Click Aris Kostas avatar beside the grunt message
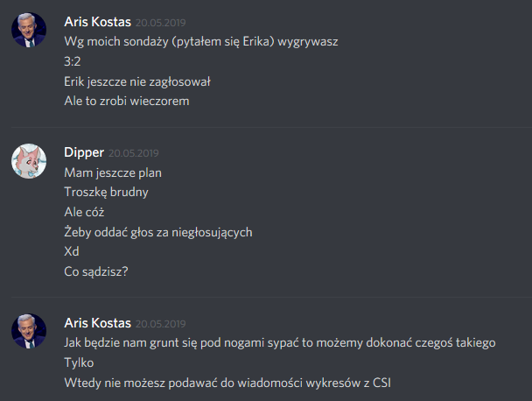Image resolution: width=532 pixels, height=401 pixels. click(x=29, y=331)
